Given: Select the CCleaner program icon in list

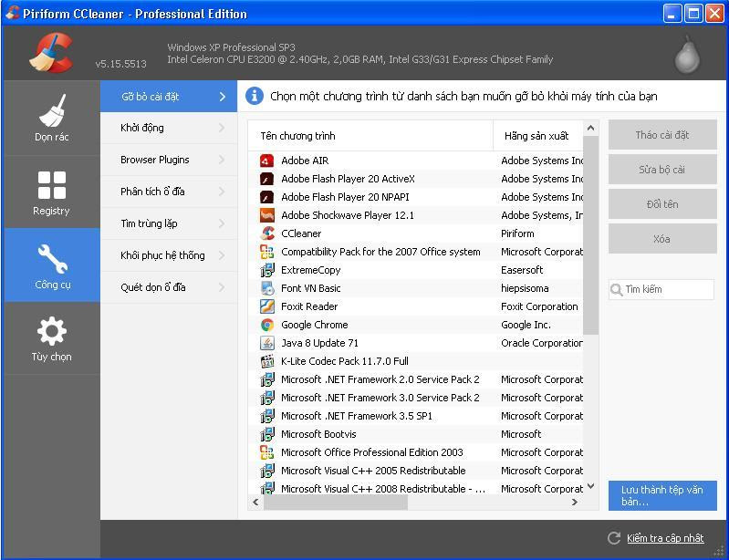Looking at the screenshot, I should coord(266,233).
